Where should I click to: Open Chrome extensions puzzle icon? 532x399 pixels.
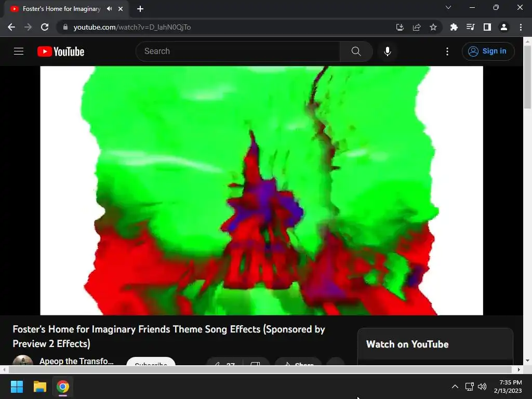(x=454, y=27)
